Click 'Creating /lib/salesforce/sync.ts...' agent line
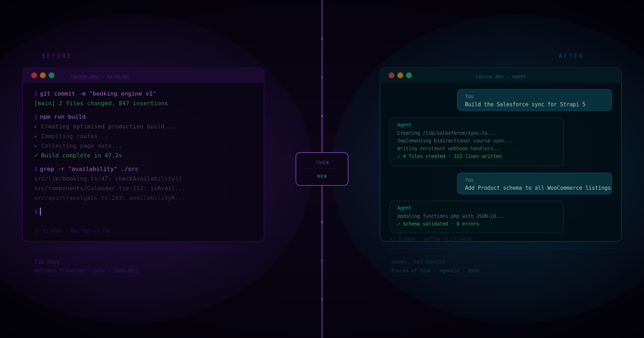Image resolution: width=644 pixels, height=338 pixels. pos(447,133)
